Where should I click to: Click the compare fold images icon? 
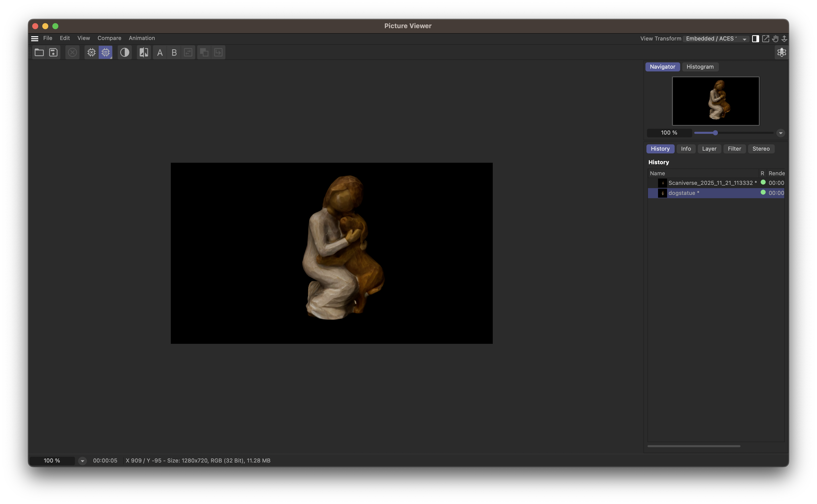(x=143, y=52)
